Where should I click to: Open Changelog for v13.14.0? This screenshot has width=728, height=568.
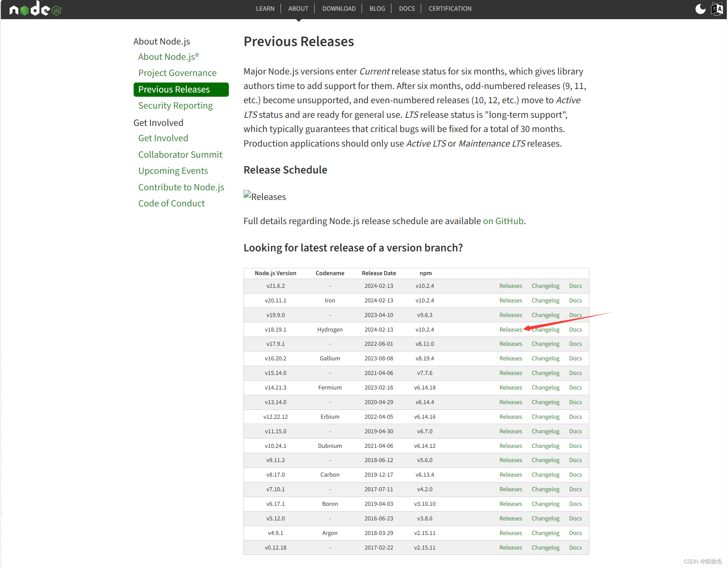pos(545,402)
